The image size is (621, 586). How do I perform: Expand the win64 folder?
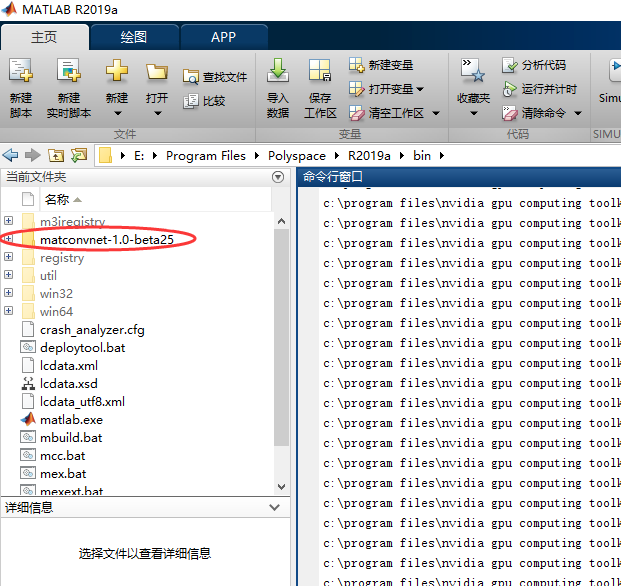click(x=8, y=310)
